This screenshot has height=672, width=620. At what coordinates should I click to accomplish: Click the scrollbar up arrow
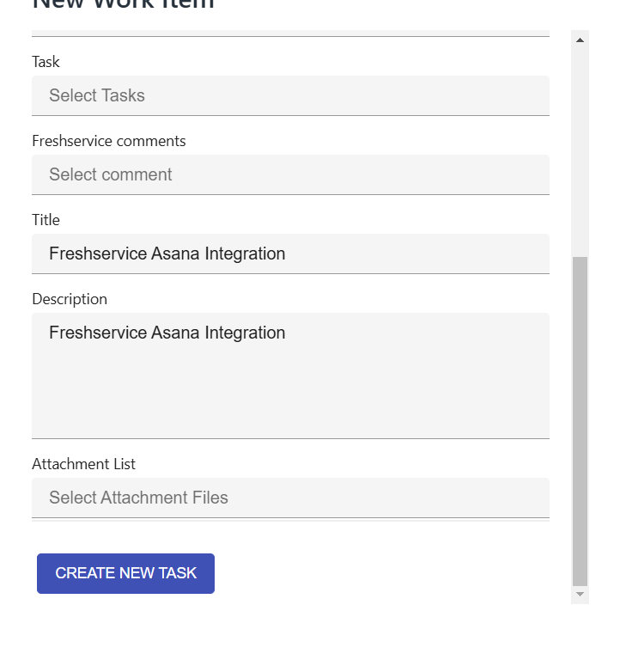coord(580,40)
